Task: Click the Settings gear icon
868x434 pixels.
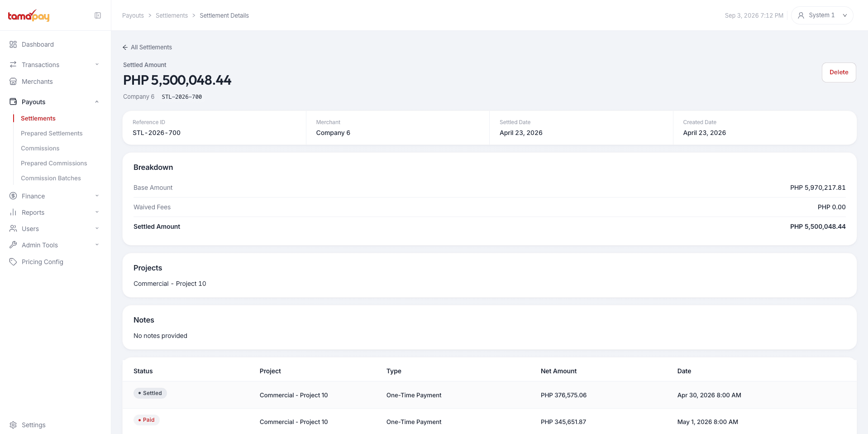Action: click(13, 425)
